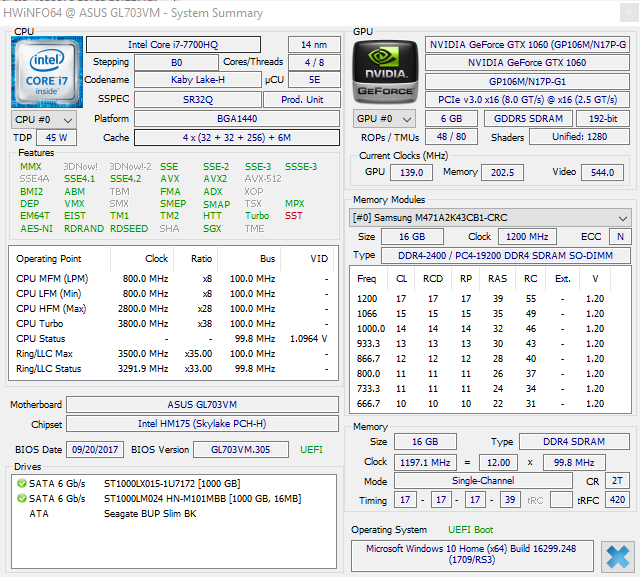Click the Ring/LLC Max row
The height and width of the screenshot is (577, 640).
click(x=173, y=354)
